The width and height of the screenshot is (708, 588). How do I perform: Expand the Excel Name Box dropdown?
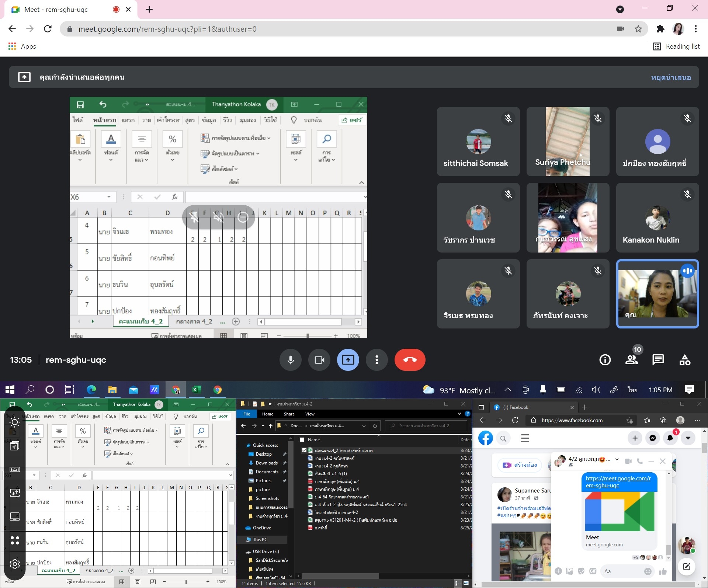34,475
